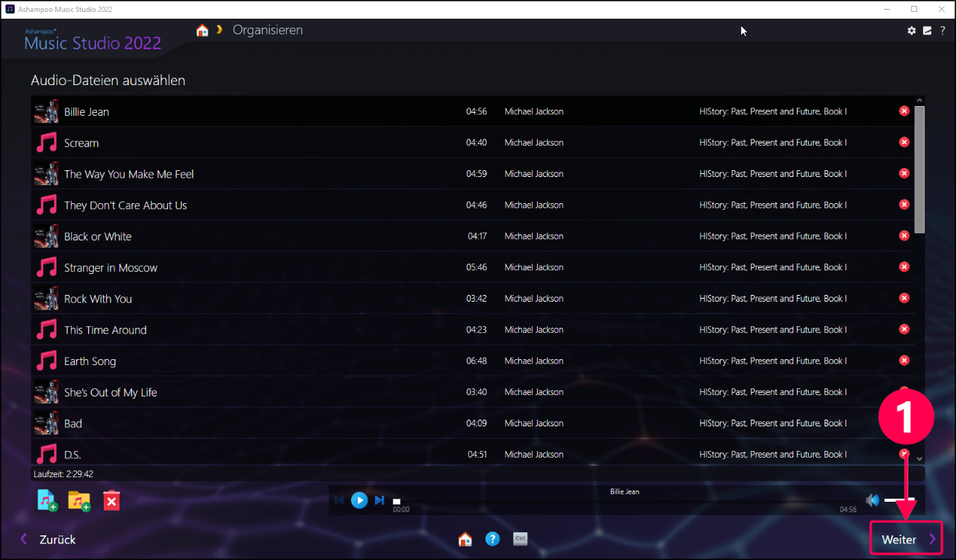This screenshot has width=956, height=560.
Task: Skip to the previous track
Action: pyautogui.click(x=340, y=500)
